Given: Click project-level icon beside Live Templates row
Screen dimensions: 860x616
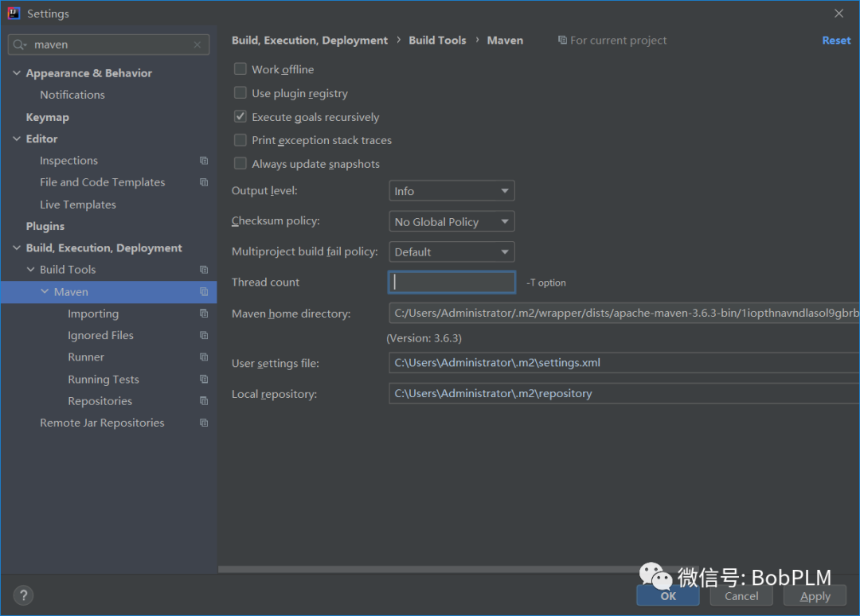Looking at the screenshot, I should click(x=204, y=205).
